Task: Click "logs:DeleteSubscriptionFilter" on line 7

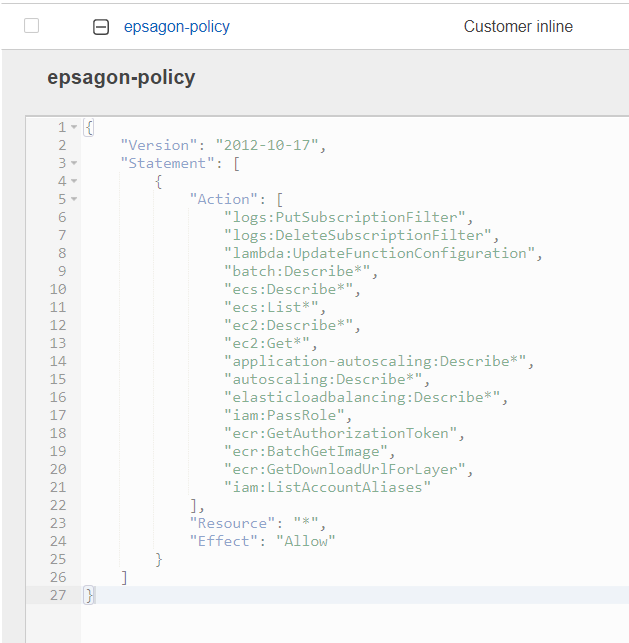Action: [358, 236]
